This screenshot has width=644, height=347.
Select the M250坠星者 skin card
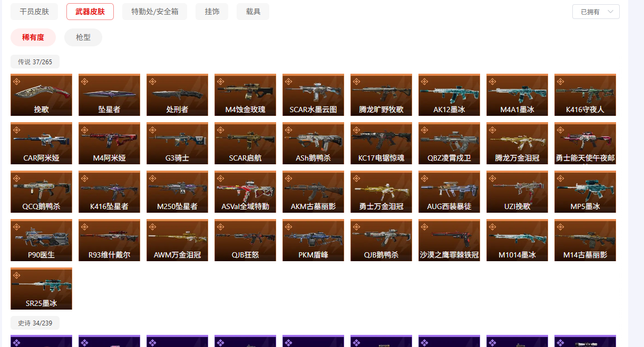pyautogui.click(x=177, y=192)
